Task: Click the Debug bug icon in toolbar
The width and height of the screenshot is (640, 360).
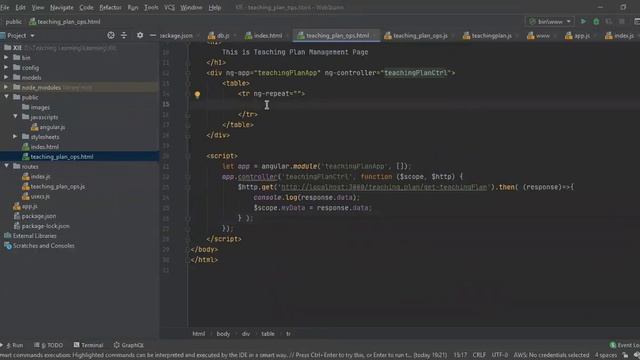Action: click(x=596, y=22)
